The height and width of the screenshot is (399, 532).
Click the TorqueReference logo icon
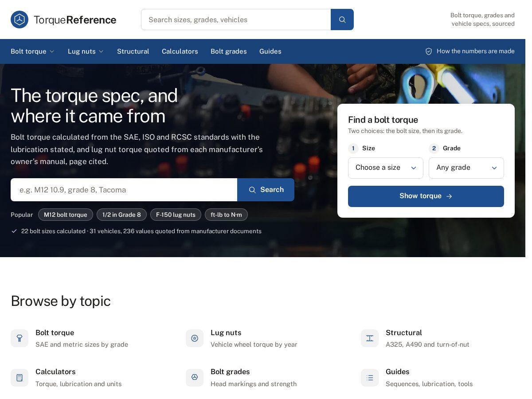(20, 20)
